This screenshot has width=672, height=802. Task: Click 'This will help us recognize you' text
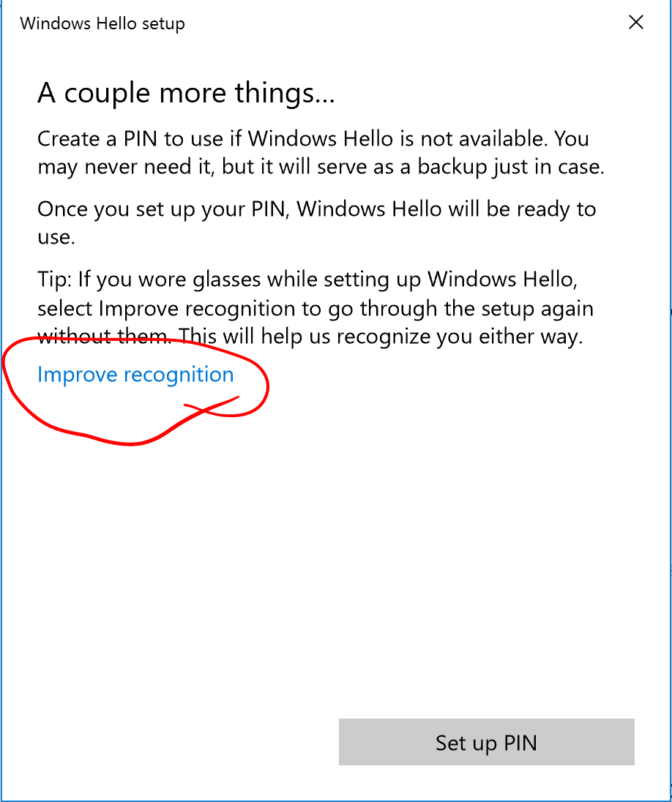coord(326,337)
